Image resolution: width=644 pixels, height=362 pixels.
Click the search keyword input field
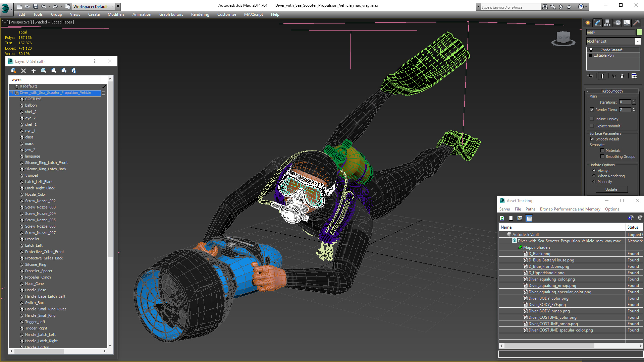click(x=510, y=7)
